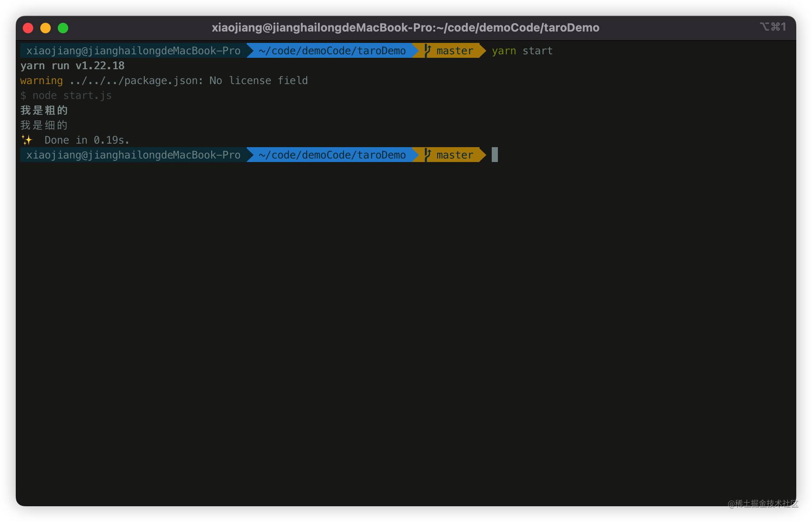Click the bold '我是粗的' output line
Viewport: 812px width, 522px height.
coord(44,110)
